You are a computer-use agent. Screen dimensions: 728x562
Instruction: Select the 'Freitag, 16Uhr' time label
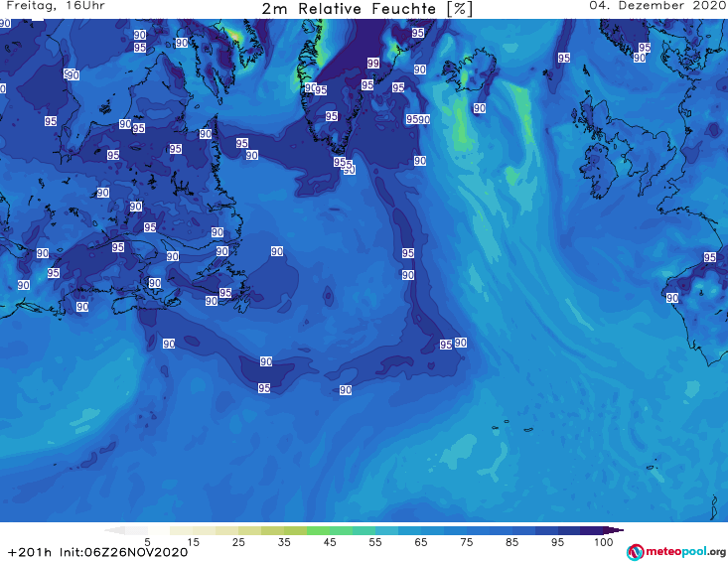coord(56,6)
